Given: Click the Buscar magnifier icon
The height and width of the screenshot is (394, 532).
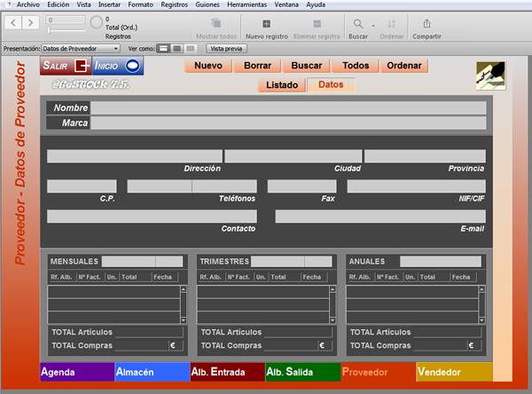Looking at the screenshot, I should click(358, 24).
